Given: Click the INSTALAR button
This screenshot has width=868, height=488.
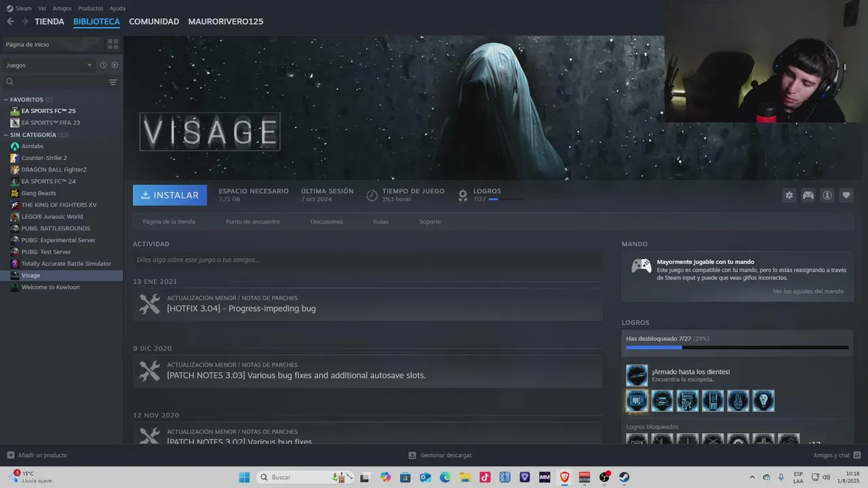Looking at the screenshot, I should pos(170,195).
